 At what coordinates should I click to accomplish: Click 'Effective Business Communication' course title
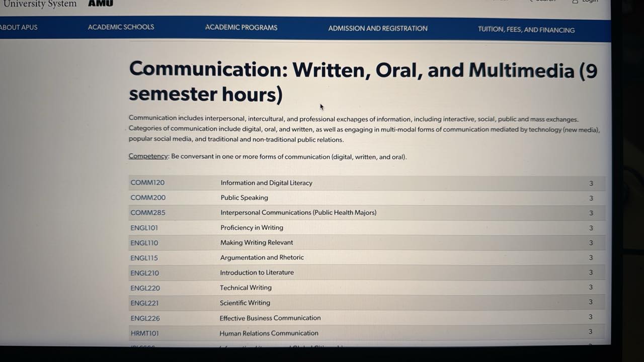click(x=270, y=318)
